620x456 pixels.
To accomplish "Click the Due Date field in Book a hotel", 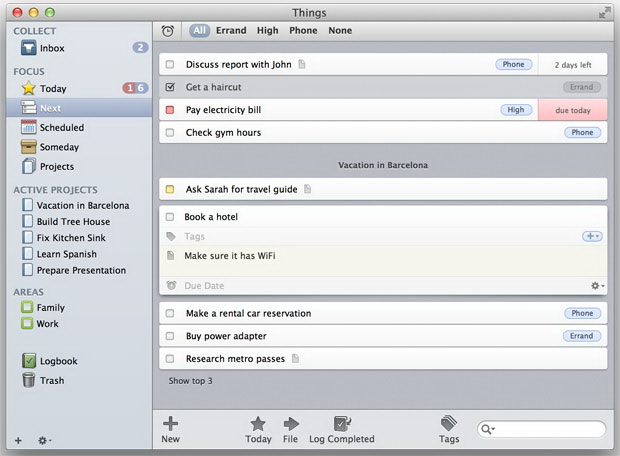I will (x=204, y=286).
